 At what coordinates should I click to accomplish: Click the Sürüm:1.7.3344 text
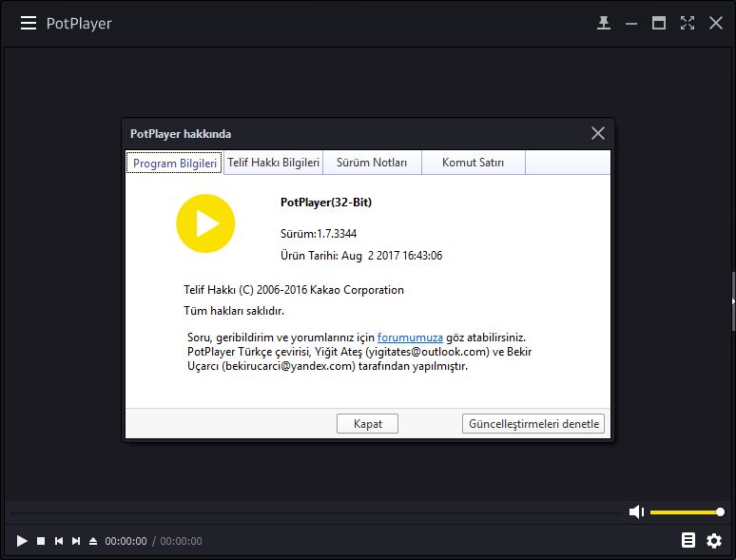pos(319,233)
